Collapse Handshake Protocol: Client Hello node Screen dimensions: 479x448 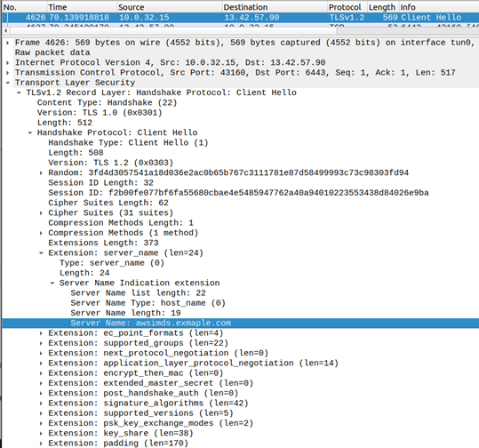pyautogui.click(x=30, y=132)
